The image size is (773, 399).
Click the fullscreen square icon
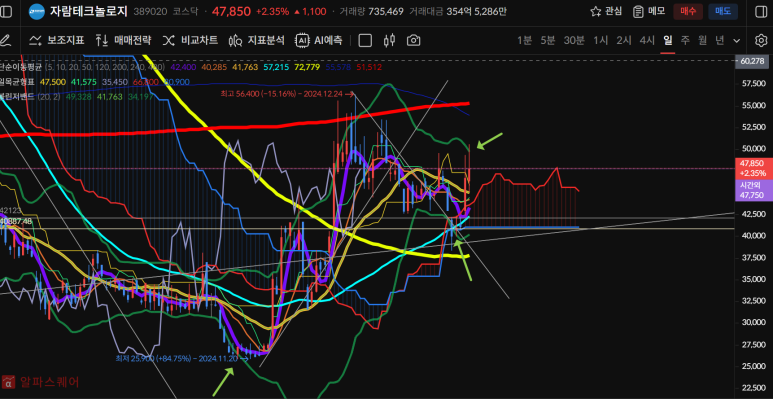tap(365, 40)
